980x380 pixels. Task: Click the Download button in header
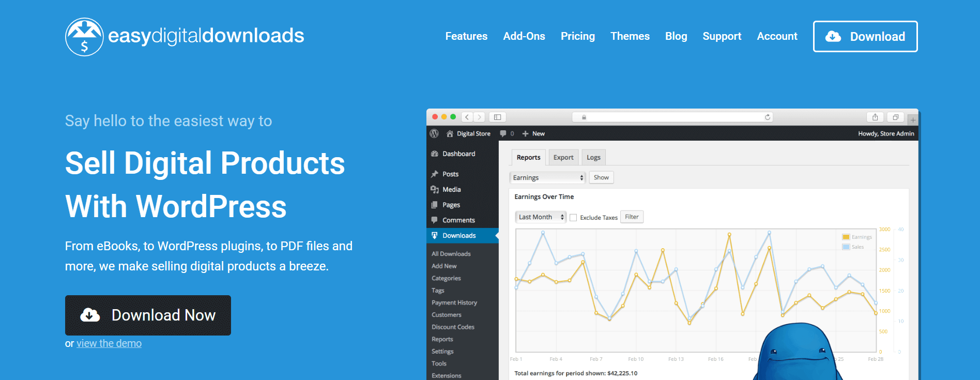click(x=865, y=36)
